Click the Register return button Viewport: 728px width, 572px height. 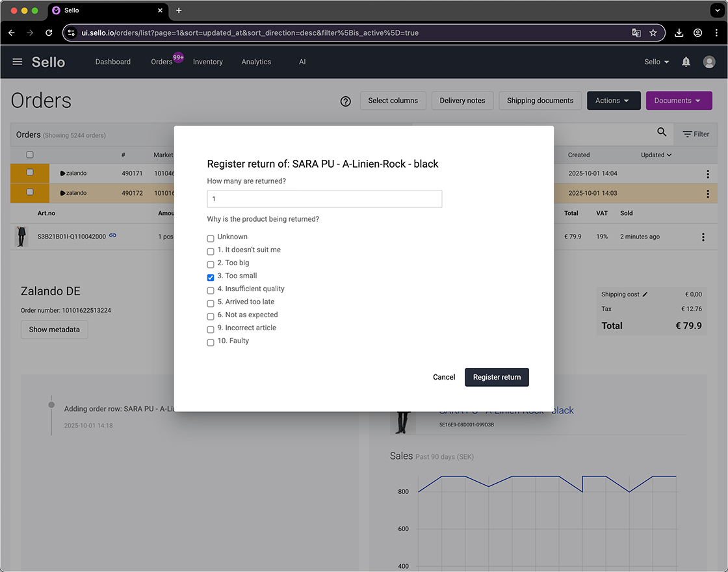point(497,377)
